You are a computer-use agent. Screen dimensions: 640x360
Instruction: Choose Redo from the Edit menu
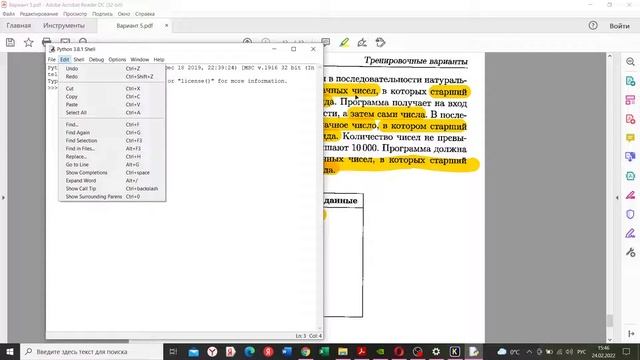112,77
